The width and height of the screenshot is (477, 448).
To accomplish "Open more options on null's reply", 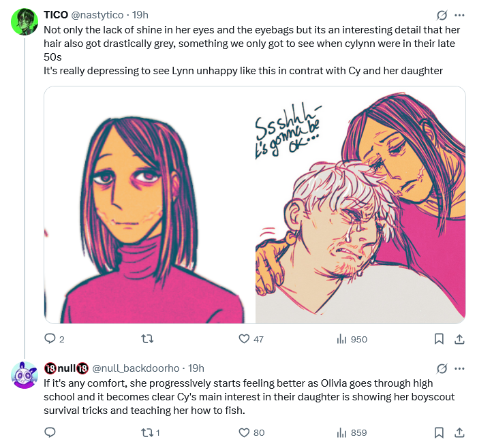I will coord(459,368).
